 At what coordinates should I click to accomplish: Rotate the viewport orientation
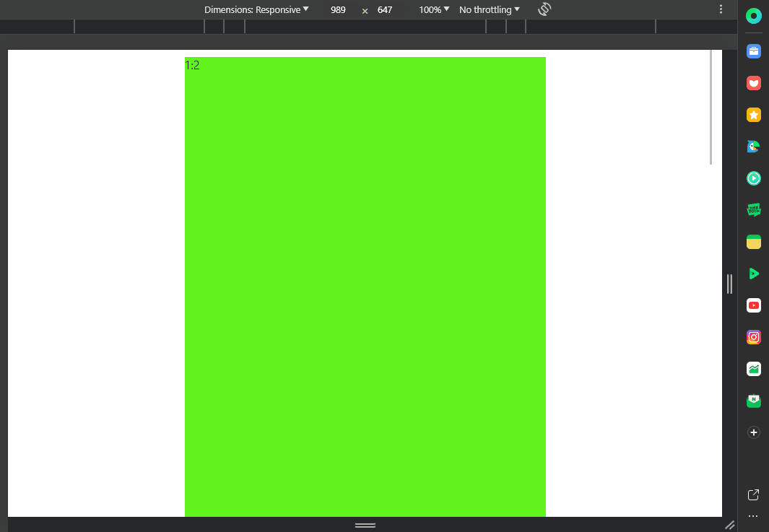544,9
